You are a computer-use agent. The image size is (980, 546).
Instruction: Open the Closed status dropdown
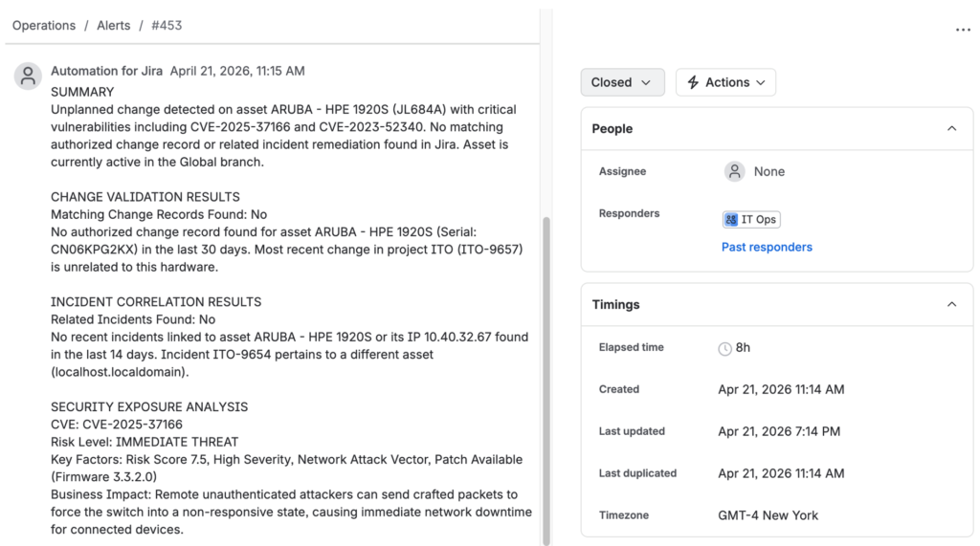622,82
